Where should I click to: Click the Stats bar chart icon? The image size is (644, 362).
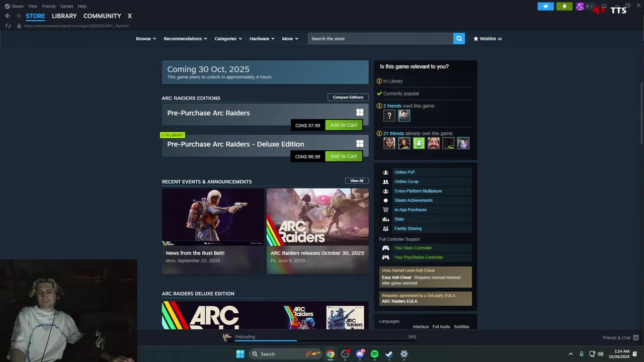tap(385, 219)
